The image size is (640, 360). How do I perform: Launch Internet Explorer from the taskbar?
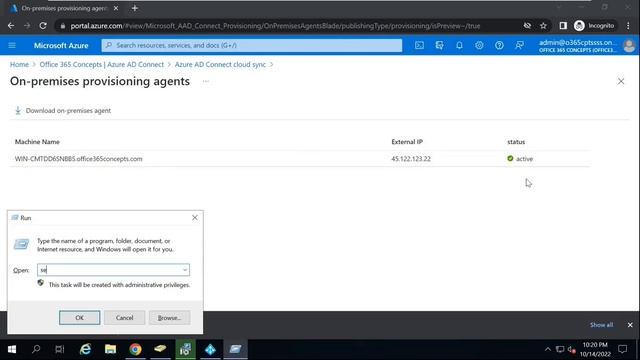click(x=85, y=349)
